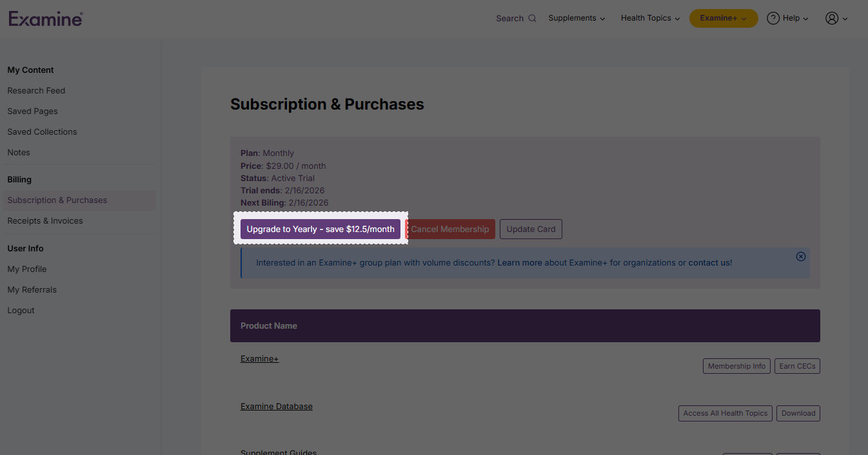Click the 'Trial ends: 2/16/2026' text
Viewport: 868px width, 455px height.
click(x=282, y=190)
